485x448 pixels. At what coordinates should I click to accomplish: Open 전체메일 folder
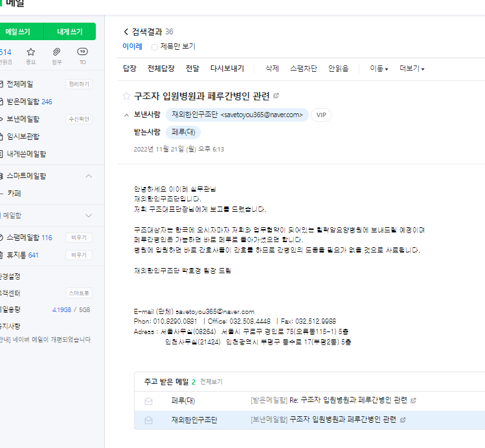[x=20, y=84]
